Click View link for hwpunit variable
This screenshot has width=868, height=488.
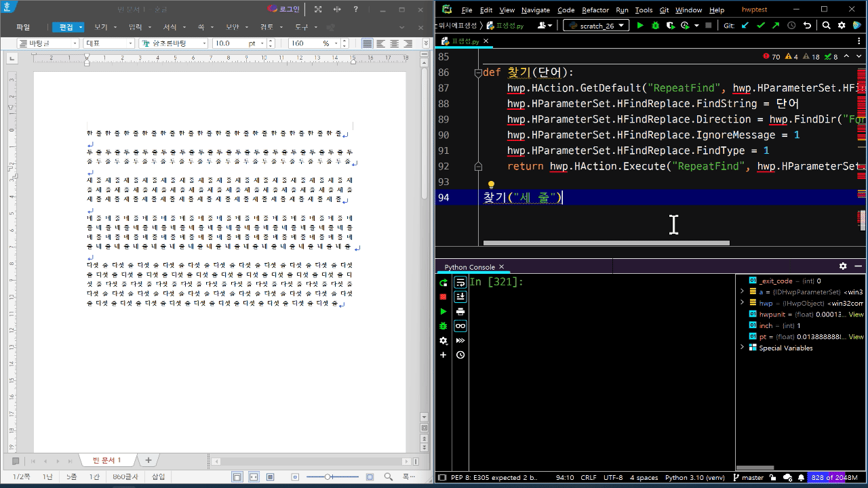pyautogui.click(x=856, y=314)
